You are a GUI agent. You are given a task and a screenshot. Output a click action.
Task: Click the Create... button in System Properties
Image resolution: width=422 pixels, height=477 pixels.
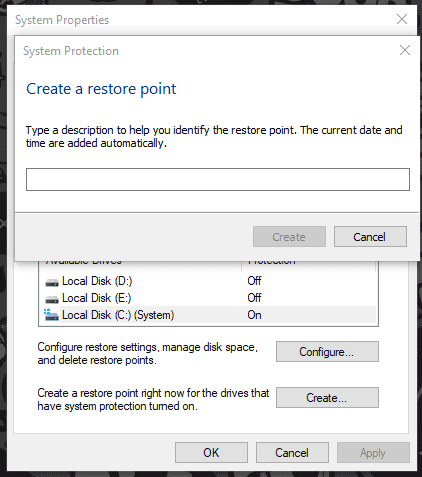click(x=327, y=398)
